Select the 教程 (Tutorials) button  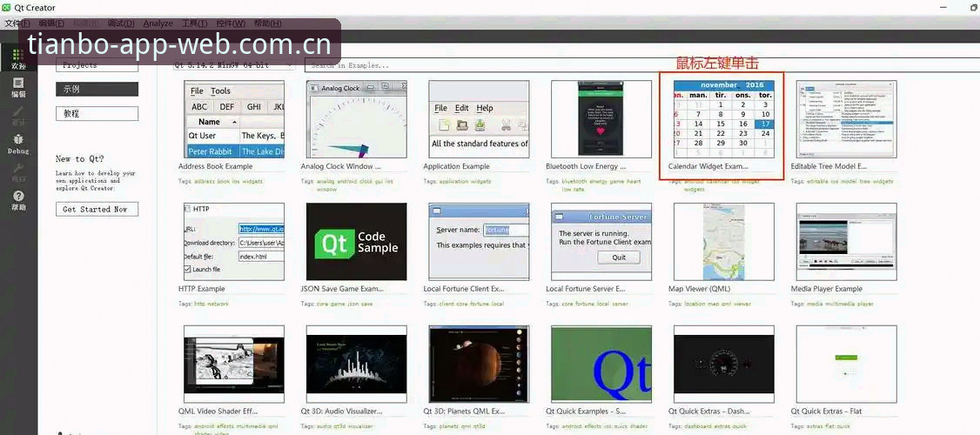[97, 114]
